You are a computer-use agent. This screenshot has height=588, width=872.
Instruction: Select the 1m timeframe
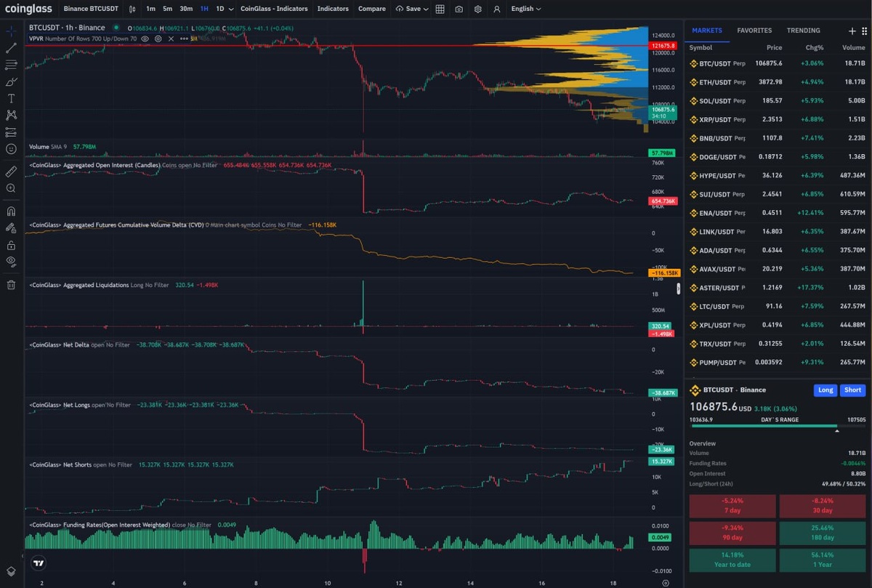point(150,9)
